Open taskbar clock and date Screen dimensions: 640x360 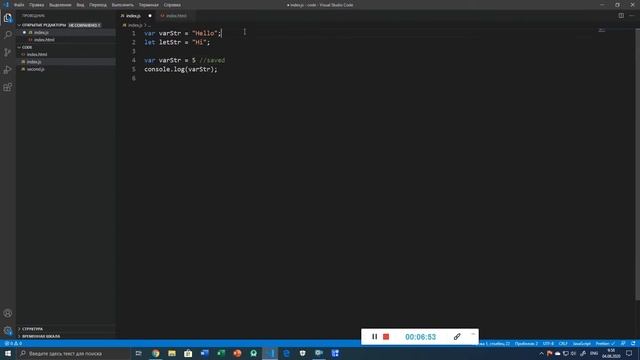pyautogui.click(x=611, y=353)
